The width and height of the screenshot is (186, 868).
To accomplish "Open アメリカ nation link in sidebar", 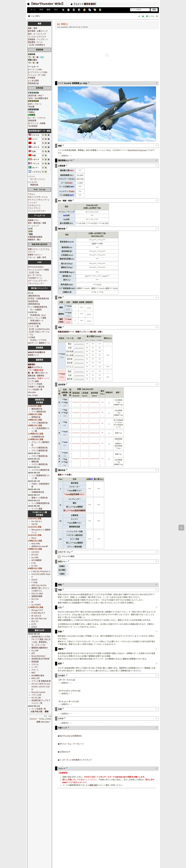I will (35, 135).
